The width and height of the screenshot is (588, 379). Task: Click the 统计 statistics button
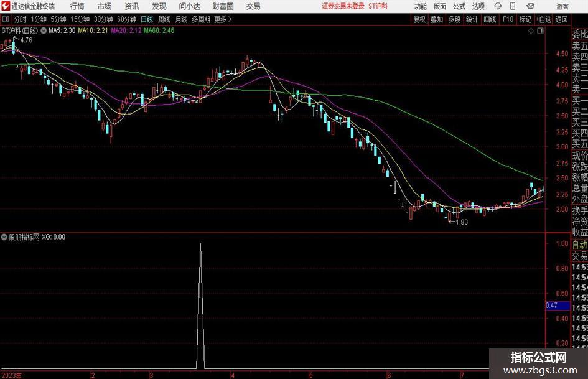coord(472,19)
